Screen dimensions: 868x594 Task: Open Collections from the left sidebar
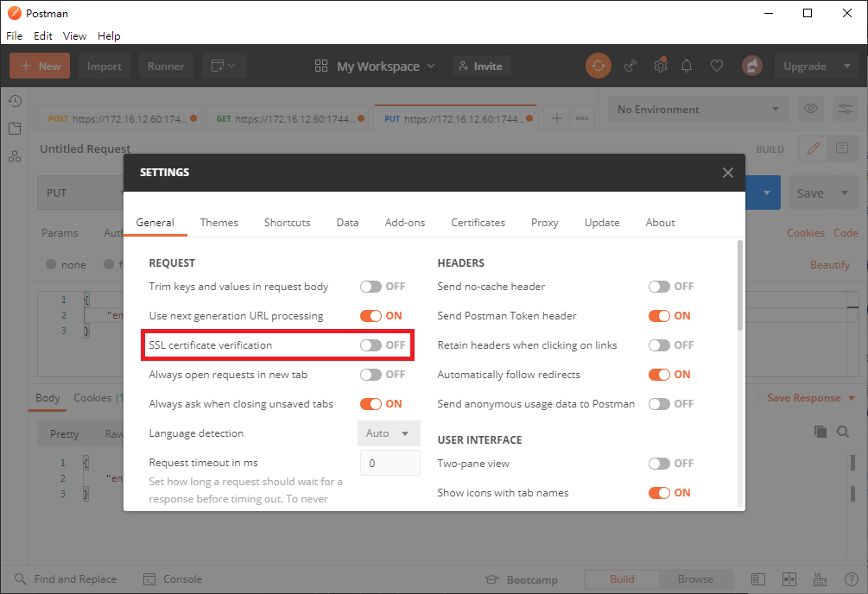tap(15, 128)
